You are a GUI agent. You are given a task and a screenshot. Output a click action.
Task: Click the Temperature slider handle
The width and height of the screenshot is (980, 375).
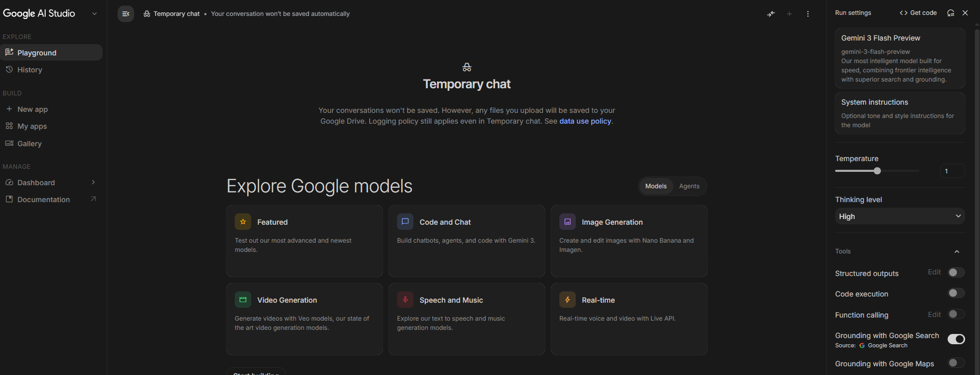[x=877, y=171]
